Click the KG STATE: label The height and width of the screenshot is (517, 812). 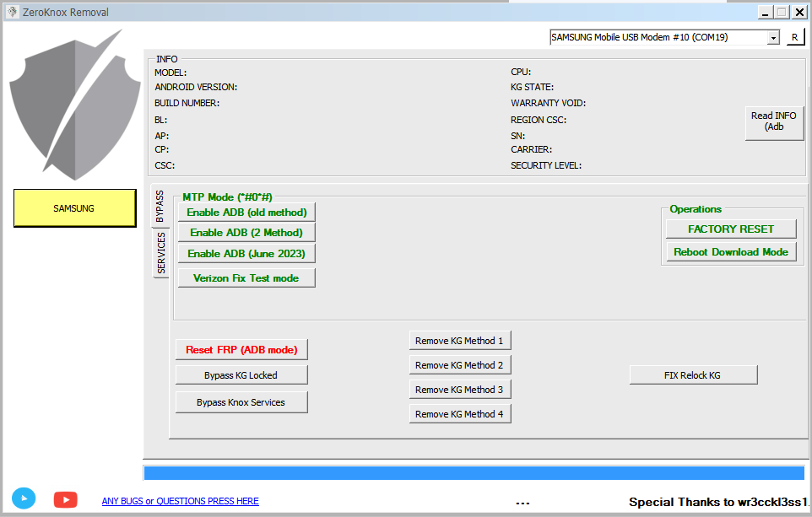533,87
